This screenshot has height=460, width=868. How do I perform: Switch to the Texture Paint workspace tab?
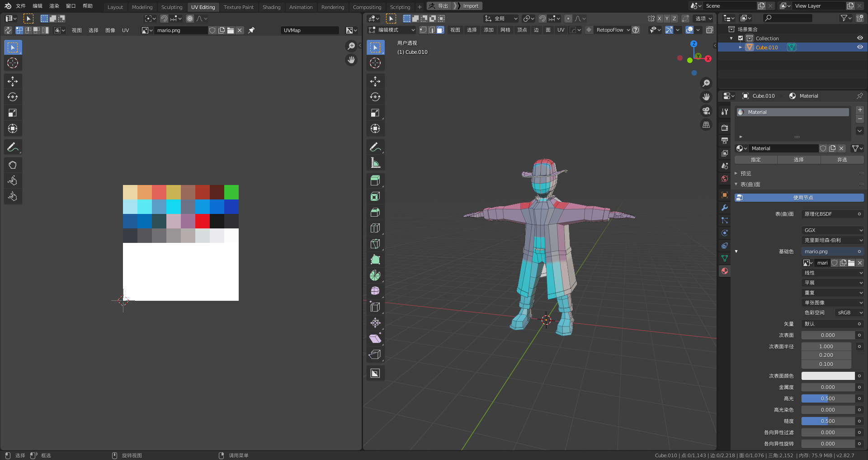coord(239,7)
